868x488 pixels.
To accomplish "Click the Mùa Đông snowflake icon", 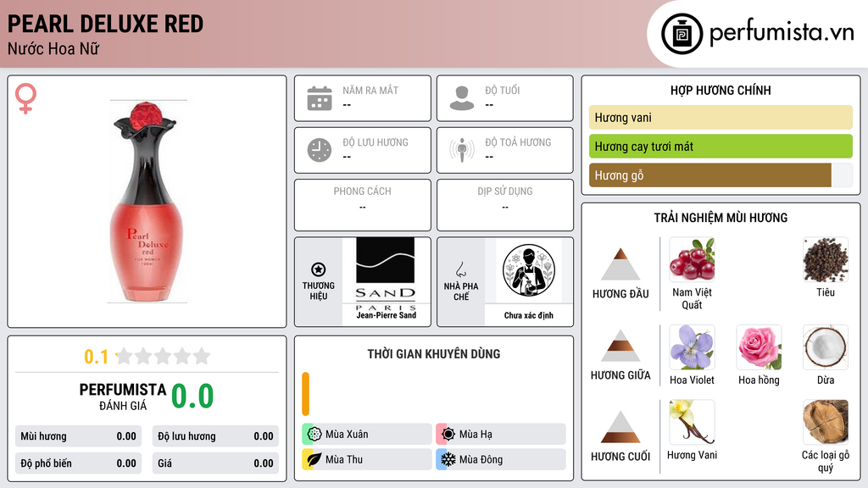I will tap(448, 459).
